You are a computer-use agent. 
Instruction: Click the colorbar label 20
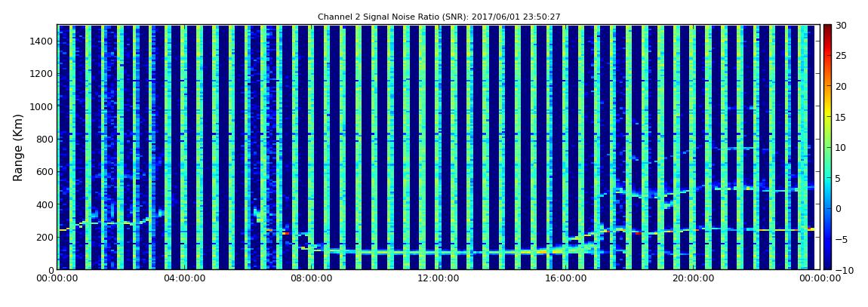pyautogui.click(x=841, y=86)
